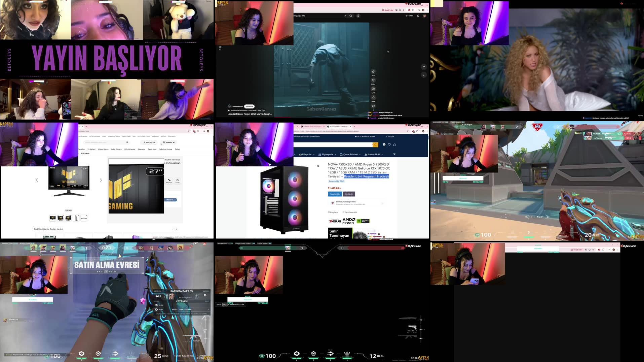Screen dimensions: 644x362
Task: Click the account profile icon on the store page
Action: point(384,144)
